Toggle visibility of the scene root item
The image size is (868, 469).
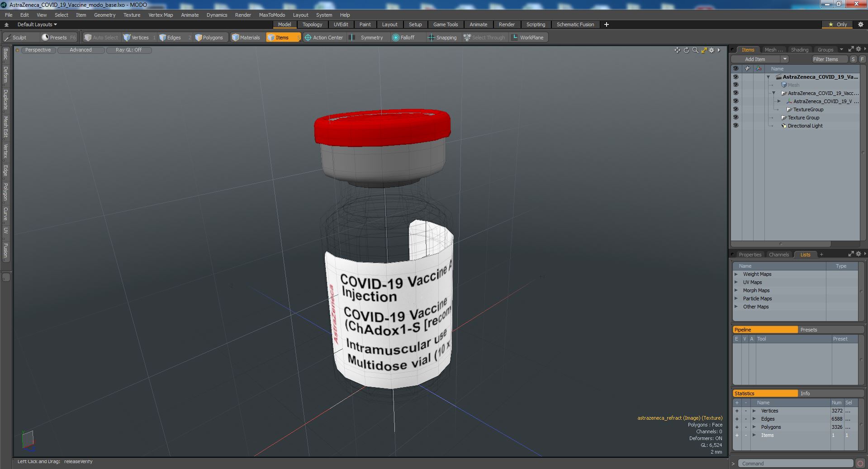click(x=735, y=77)
